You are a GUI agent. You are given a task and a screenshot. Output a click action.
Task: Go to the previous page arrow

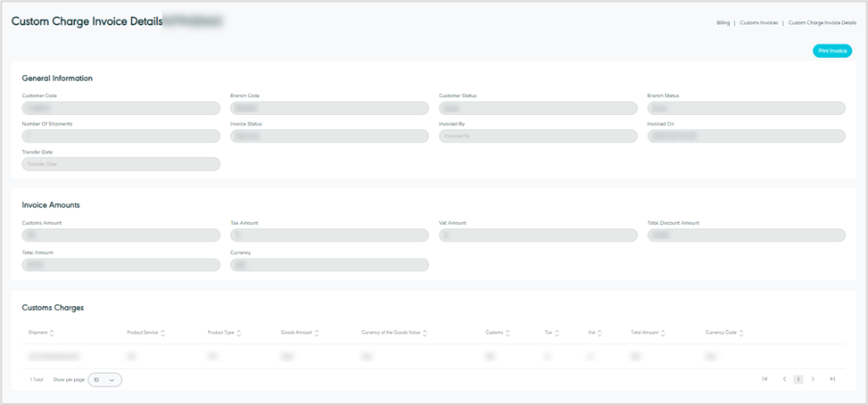click(x=784, y=379)
